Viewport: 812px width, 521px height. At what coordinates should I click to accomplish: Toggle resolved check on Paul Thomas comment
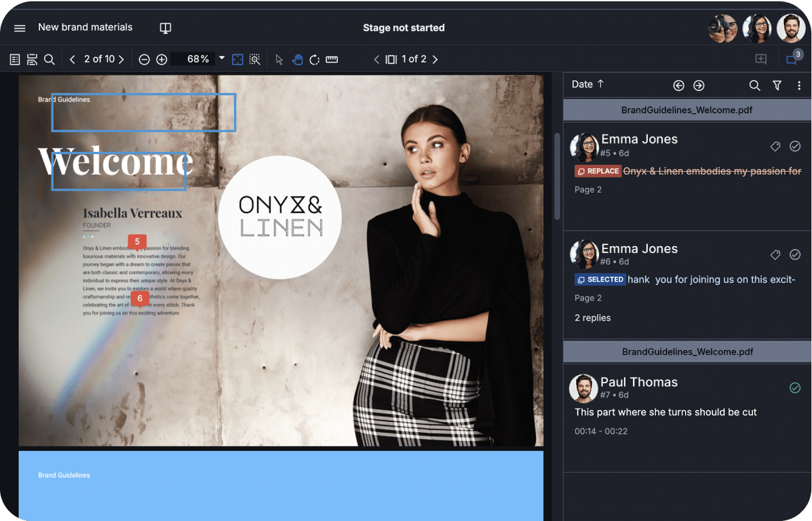point(795,388)
